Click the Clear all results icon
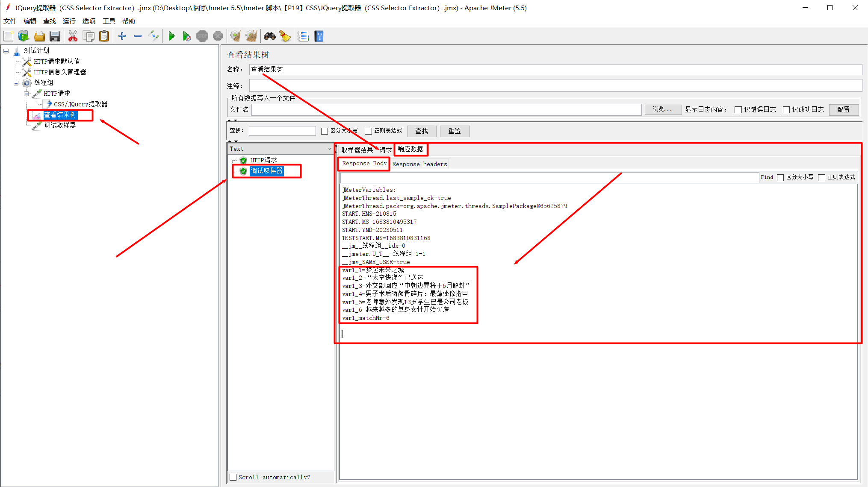The image size is (868, 487). point(251,36)
